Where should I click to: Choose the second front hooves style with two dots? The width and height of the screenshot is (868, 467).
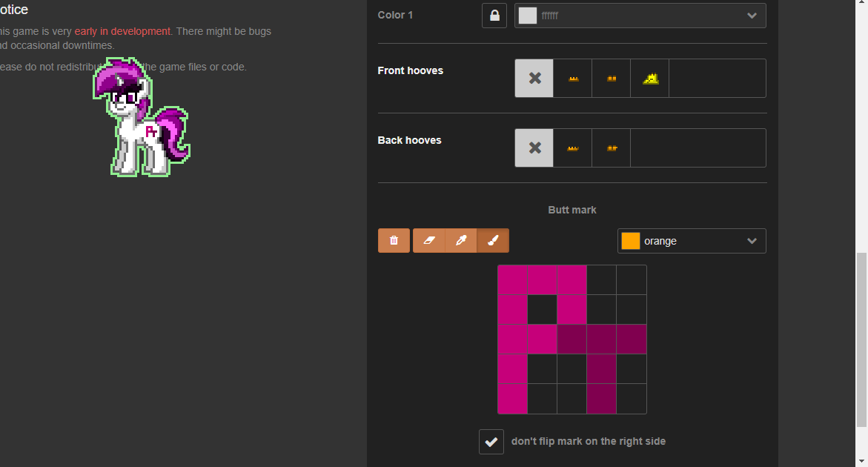coord(611,78)
